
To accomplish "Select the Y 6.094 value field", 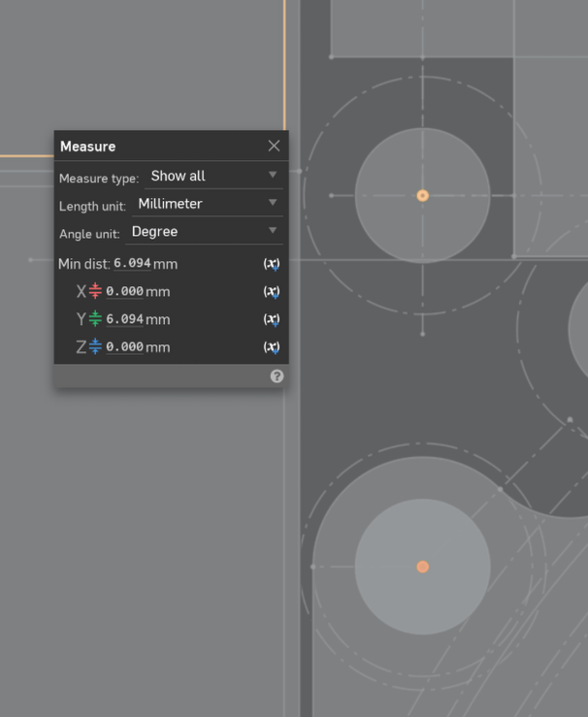I will coord(124,319).
